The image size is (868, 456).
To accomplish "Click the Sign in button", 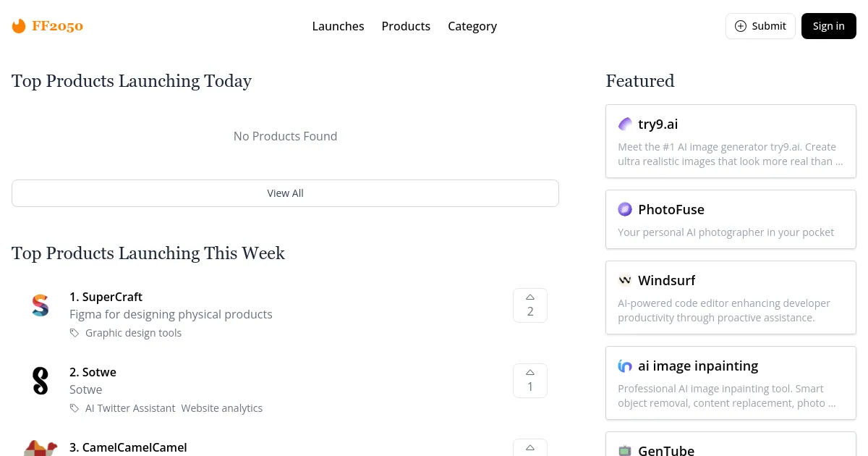I will pyautogui.click(x=828, y=26).
